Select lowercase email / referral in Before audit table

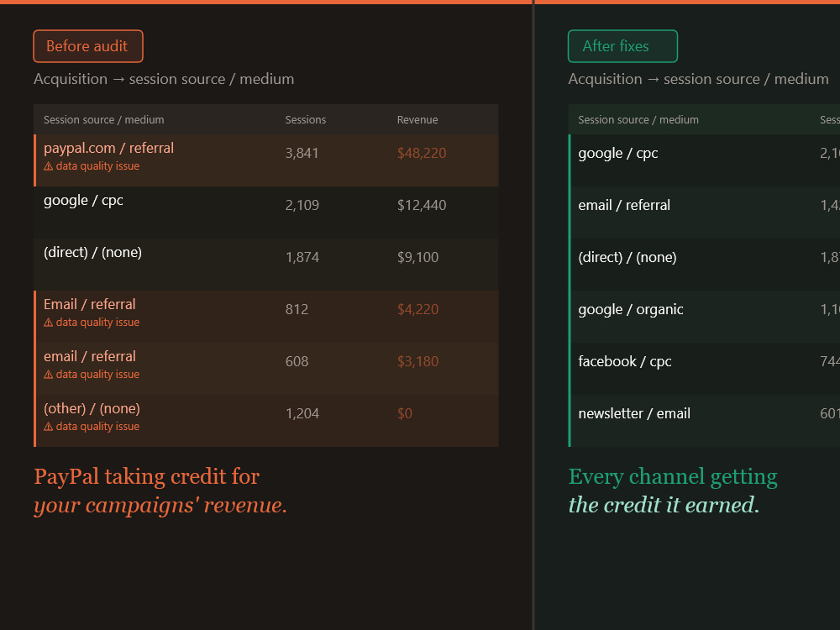90,356
